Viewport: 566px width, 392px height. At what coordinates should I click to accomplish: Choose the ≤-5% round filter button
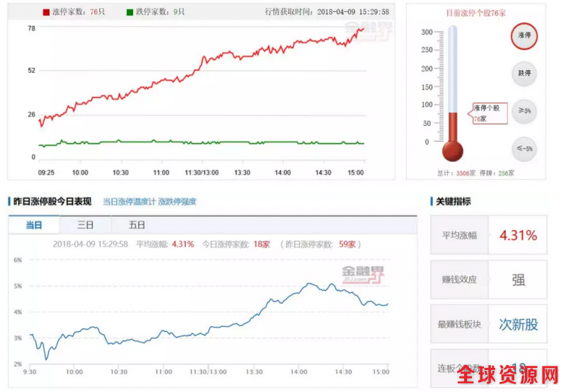(524, 149)
